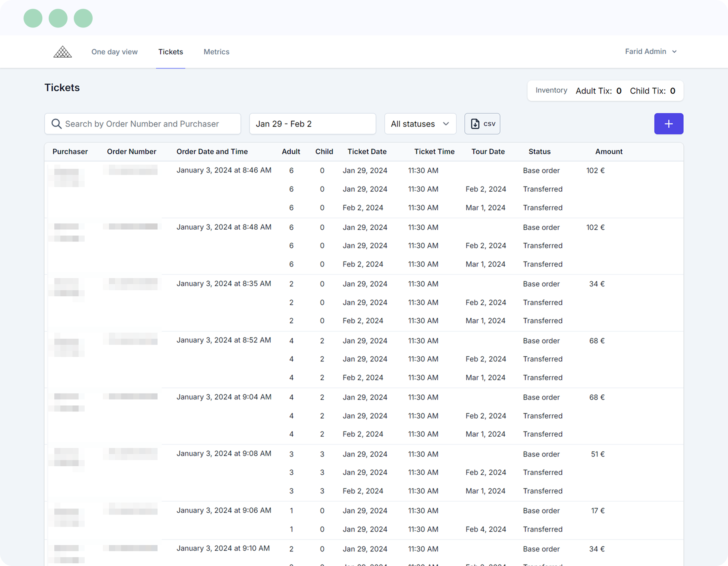
Task: Select order dated January 3, 2024 at 8:46 AM
Action: [x=224, y=170]
